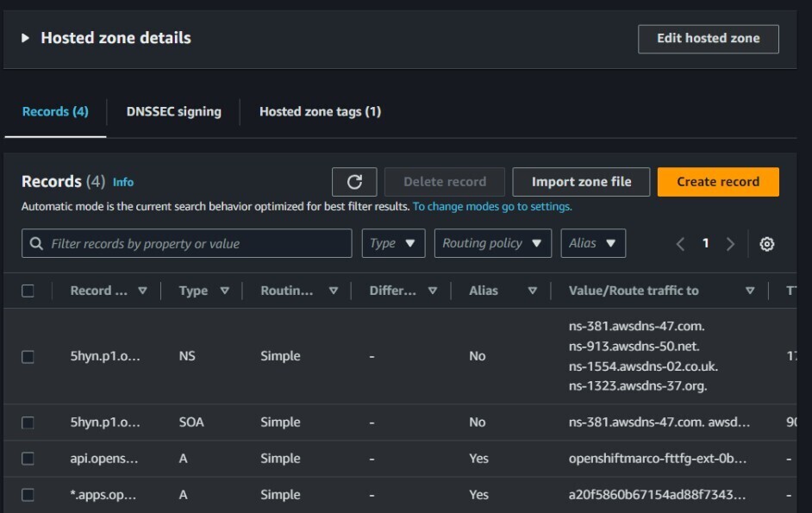Sort by Type column arrow
The height and width of the screenshot is (513, 812).
pos(225,291)
